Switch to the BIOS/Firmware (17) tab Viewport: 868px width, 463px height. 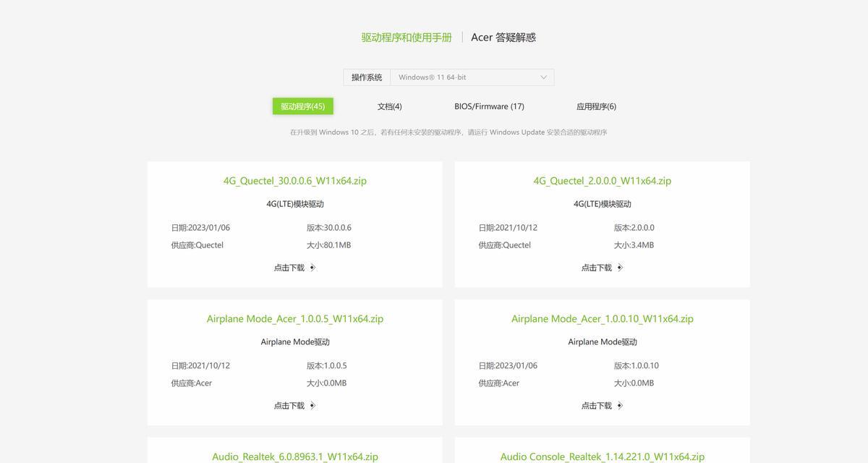(490, 106)
